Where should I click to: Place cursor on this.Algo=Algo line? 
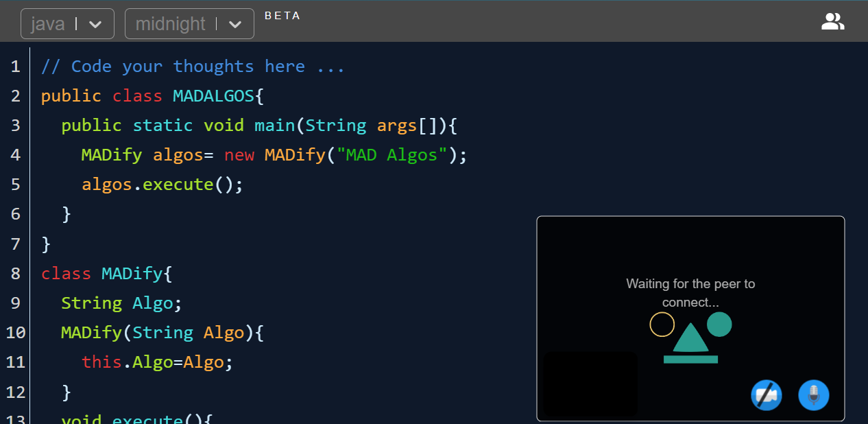tap(157, 362)
